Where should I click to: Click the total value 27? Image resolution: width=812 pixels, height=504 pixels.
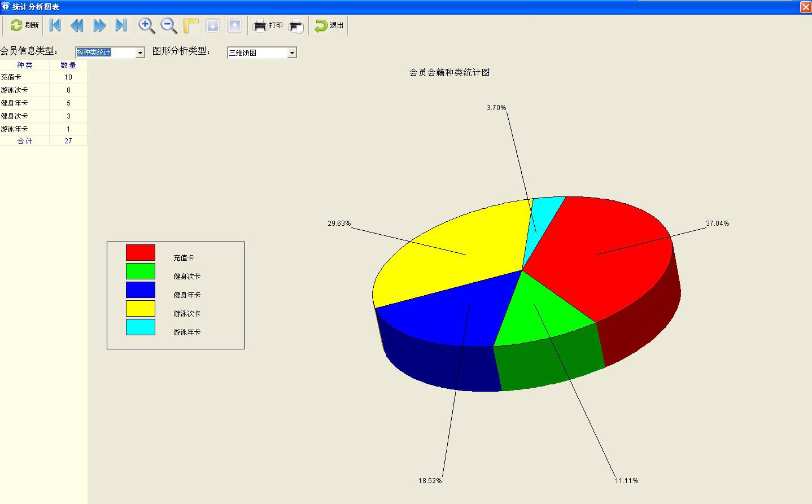tap(68, 141)
